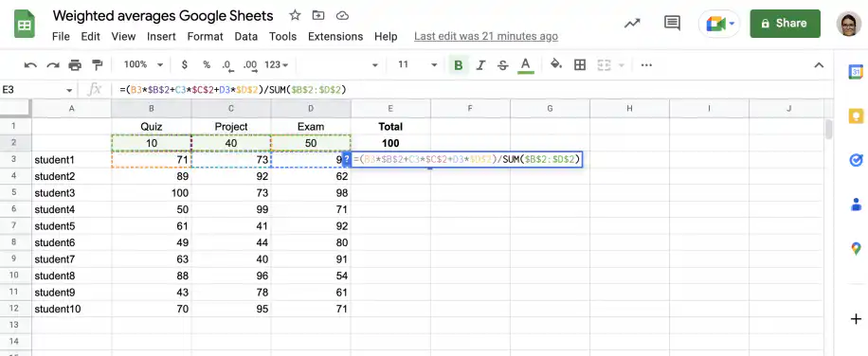Format as currency with dollar icon
The height and width of the screenshot is (356, 868).
click(x=185, y=64)
